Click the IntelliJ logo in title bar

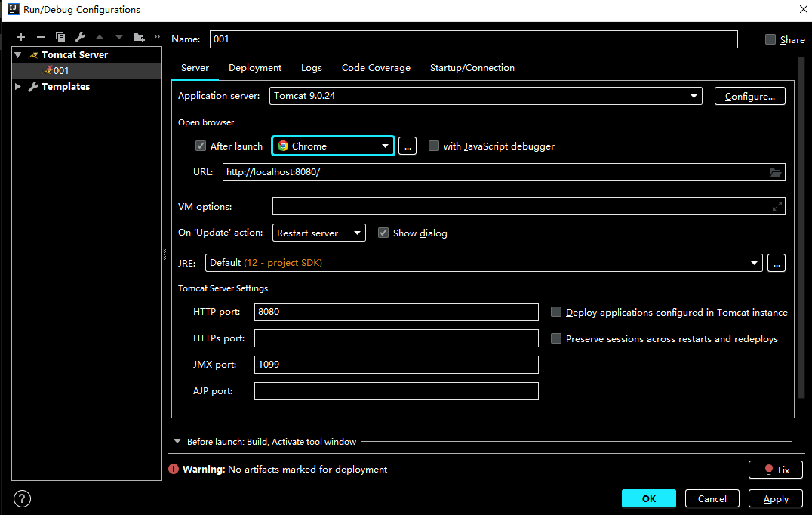pyautogui.click(x=13, y=9)
